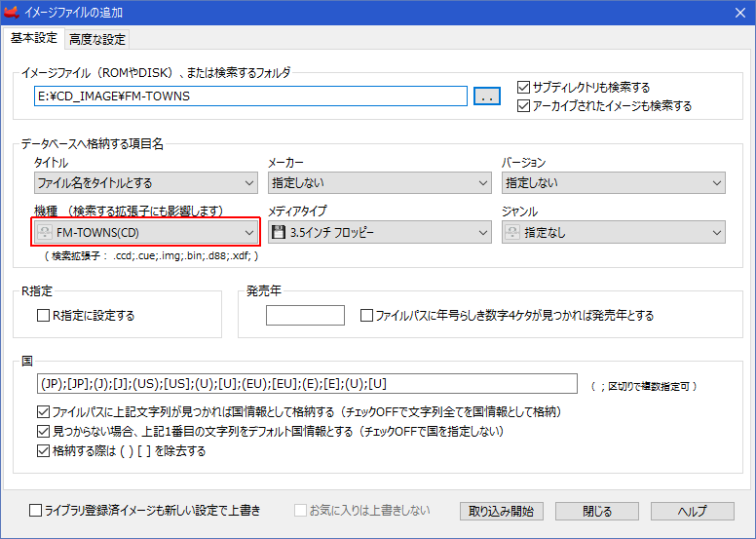The width and height of the screenshot is (756, 539).
Task: Open the 機種 FM-TOWNS(CD) dropdown
Action: coord(145,232)
